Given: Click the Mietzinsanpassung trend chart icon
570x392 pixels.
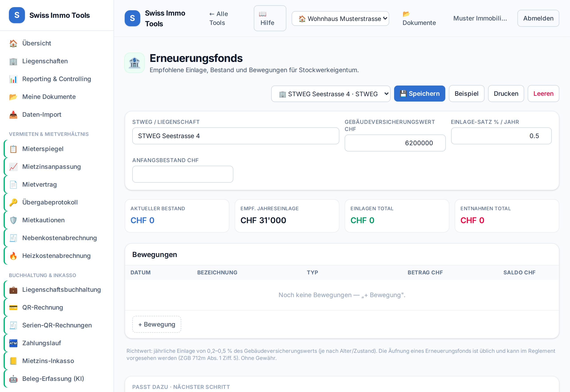Looking at the screenshot, I should [13, 167].
